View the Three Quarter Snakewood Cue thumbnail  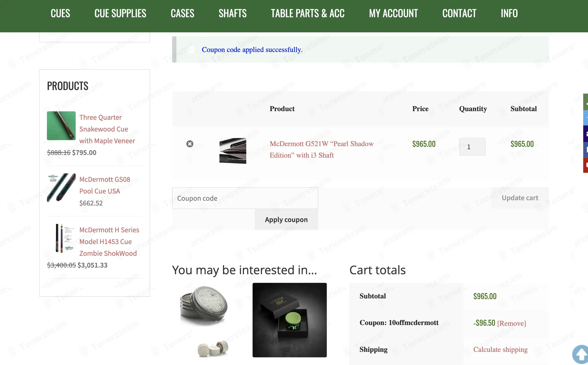pyautogui.click(x=61, y=125)
